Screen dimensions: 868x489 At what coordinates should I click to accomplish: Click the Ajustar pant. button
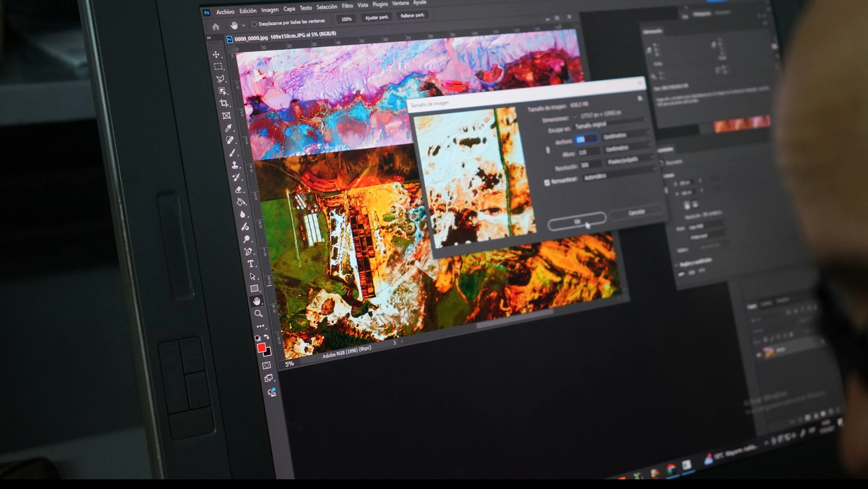click(x=376, y=17)
